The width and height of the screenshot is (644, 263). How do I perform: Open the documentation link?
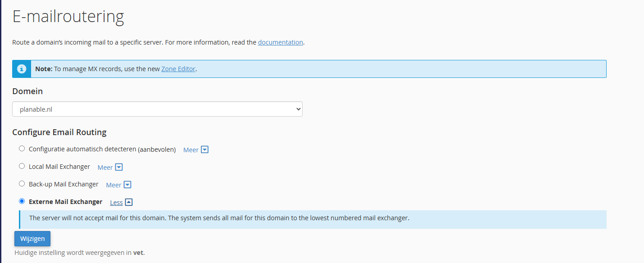coord(280,42)
